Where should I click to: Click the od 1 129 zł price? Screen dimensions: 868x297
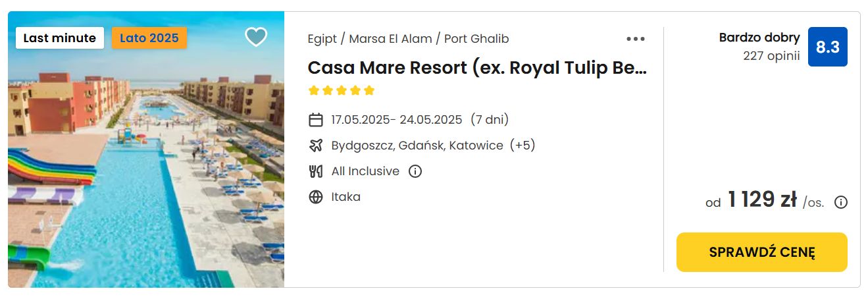click(752, 200)
